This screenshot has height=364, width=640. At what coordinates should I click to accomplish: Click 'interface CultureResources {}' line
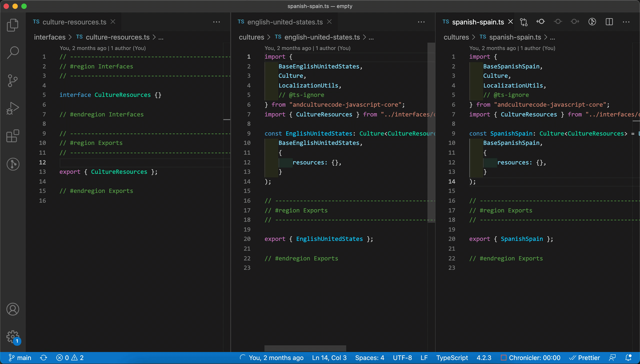click(x=110, y=95)
